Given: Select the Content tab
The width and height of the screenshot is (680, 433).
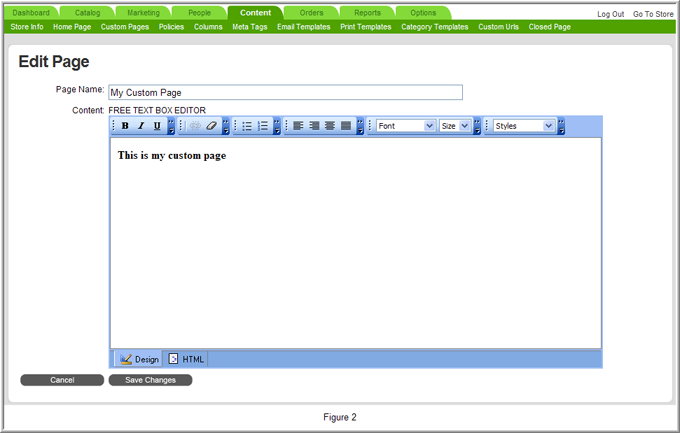Looking at the screenshot, I should pos(255,13).
